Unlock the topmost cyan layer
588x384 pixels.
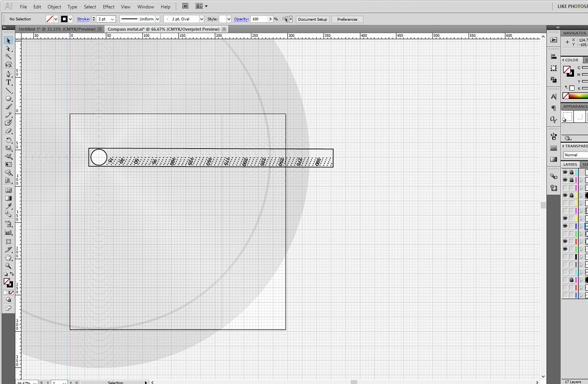pyautogui.click(x=572, y=172)
